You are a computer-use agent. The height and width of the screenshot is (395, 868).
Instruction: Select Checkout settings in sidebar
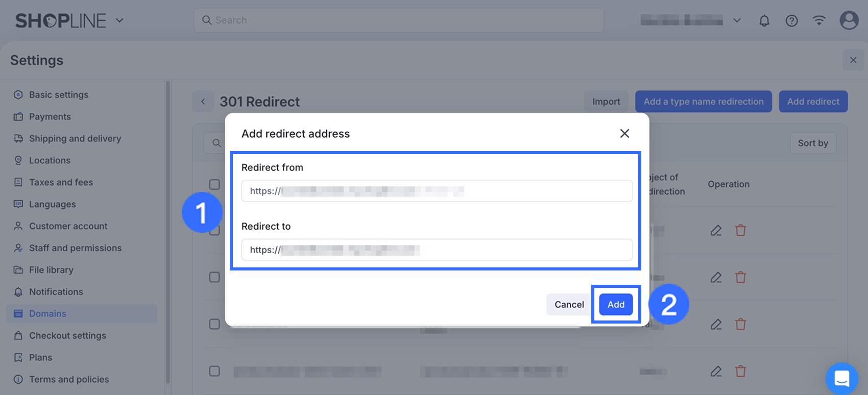coord(67,336)
